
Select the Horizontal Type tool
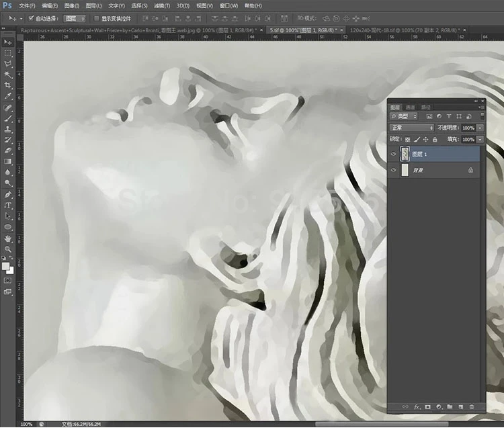coord(8,205)
